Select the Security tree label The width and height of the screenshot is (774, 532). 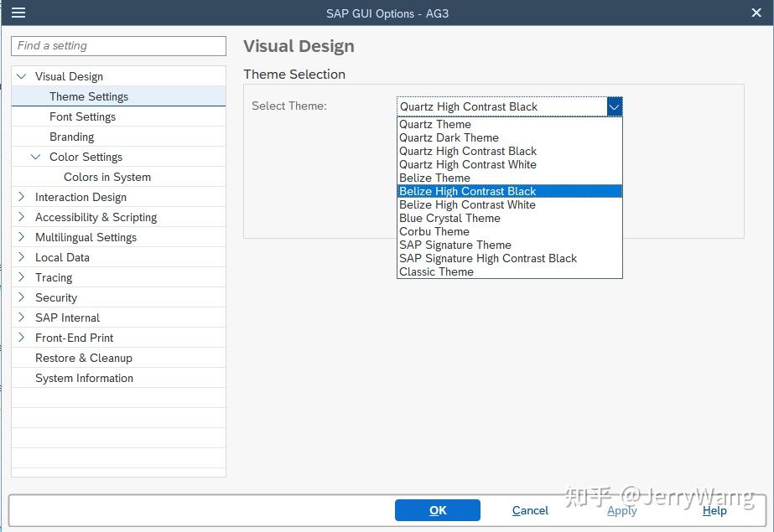click(x=56, y=297)
